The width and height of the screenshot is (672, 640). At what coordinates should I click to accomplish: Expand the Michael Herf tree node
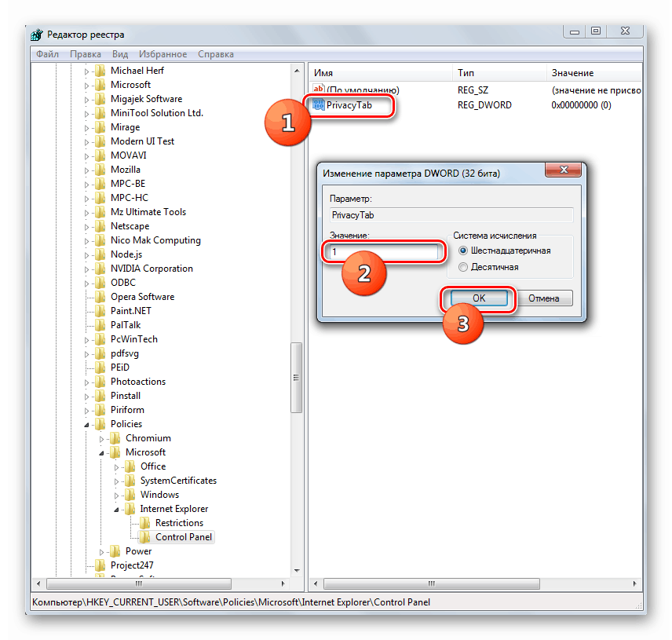pyautogui.click(x=86, y=71)
